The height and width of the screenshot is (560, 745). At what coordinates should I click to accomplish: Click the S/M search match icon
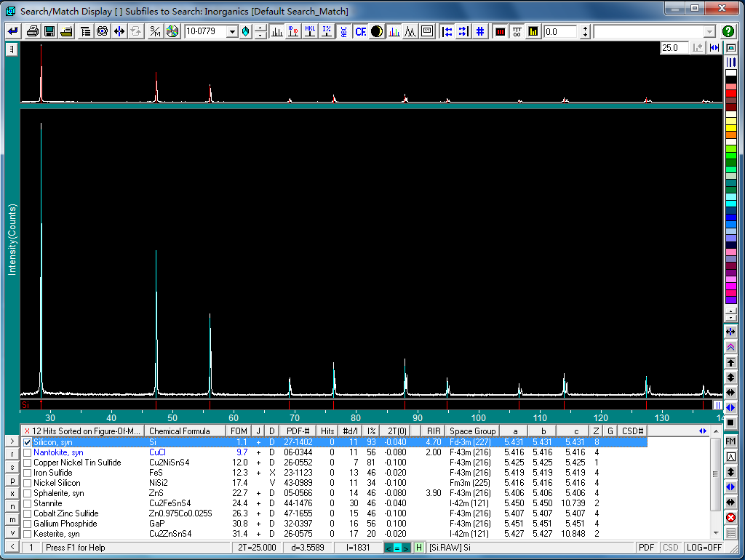156,31
